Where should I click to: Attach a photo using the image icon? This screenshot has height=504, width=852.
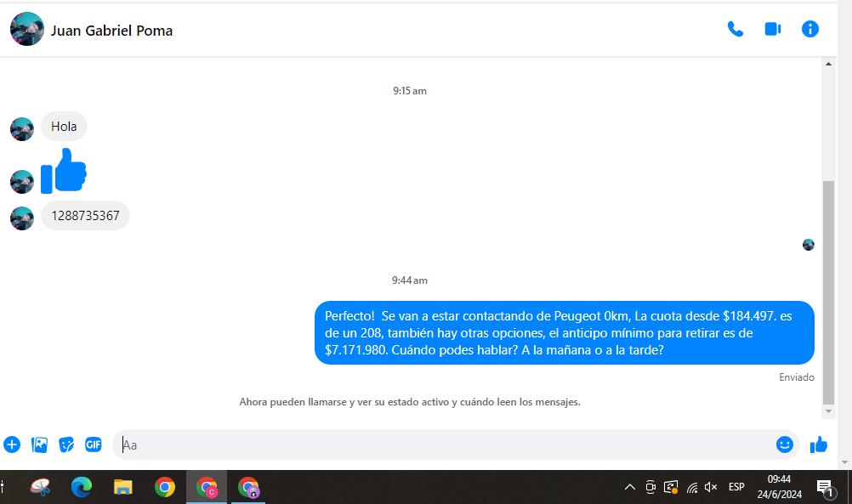40,445
